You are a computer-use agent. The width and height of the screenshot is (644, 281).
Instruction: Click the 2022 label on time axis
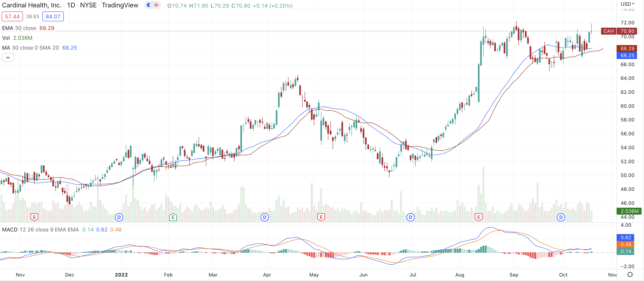coord(121,274)
